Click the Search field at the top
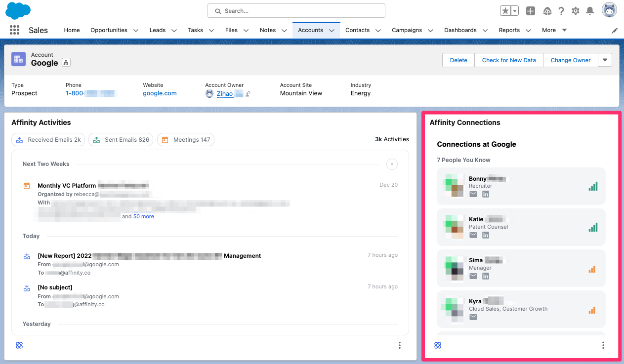The image size is (624, 364). tap(296, 10)
